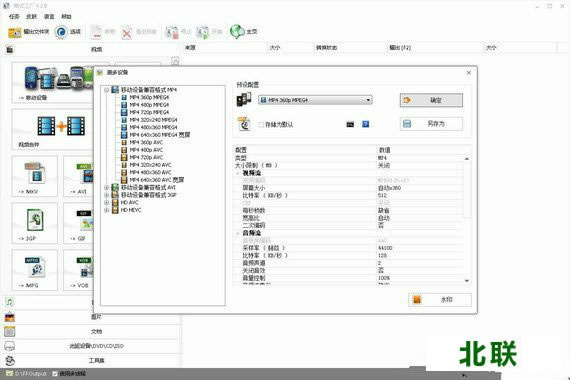Open the output folder toolbar icon

(15, 32)
